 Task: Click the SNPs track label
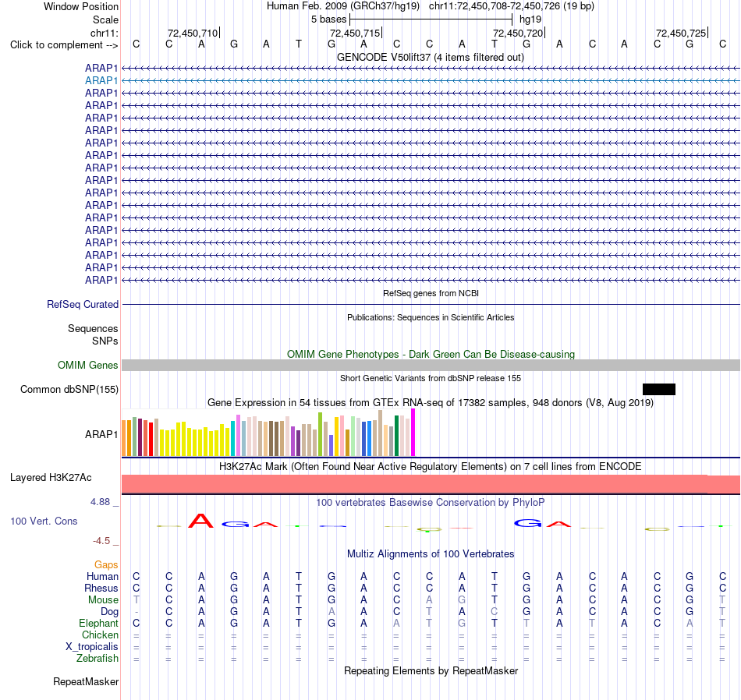105,341
